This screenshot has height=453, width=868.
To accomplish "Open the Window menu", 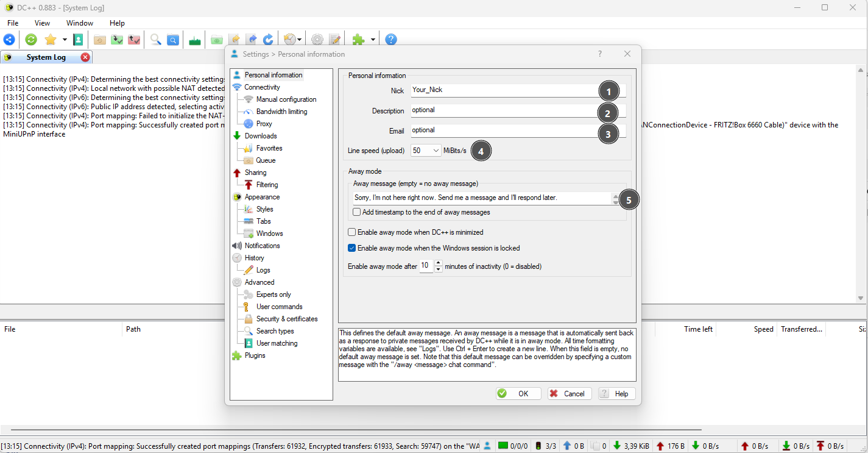I will tap(80, 23).
